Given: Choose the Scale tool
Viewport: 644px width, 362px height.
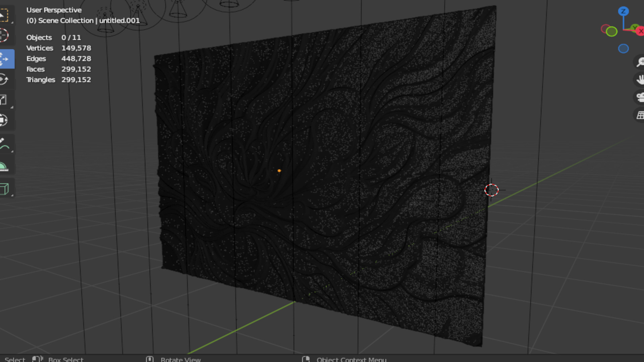Looking at the screenshot, I should 4,100.
